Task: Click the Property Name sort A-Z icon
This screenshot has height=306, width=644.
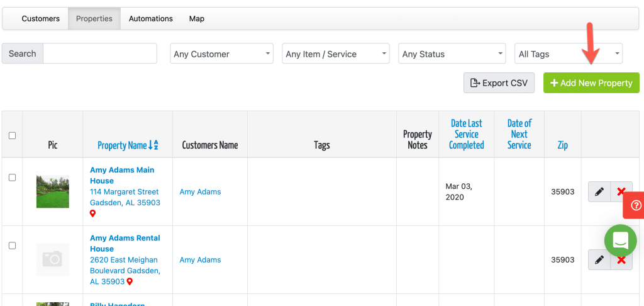Action: tap(153, 145)
